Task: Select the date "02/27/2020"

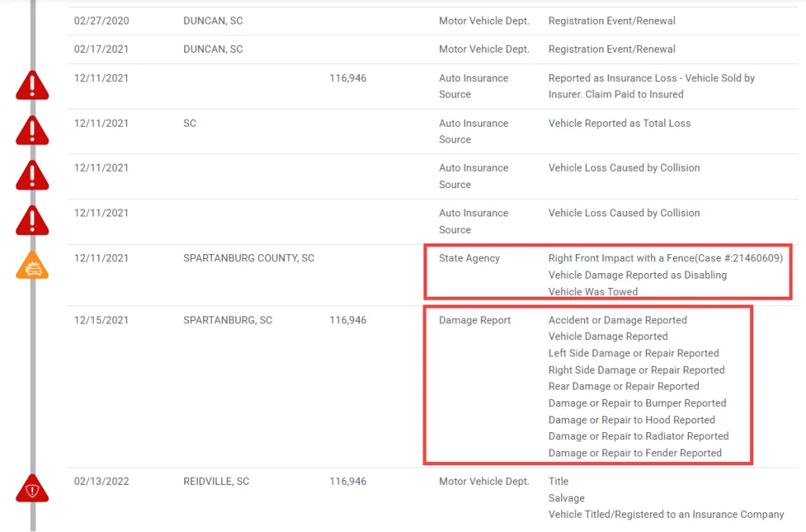Action: 102,21
